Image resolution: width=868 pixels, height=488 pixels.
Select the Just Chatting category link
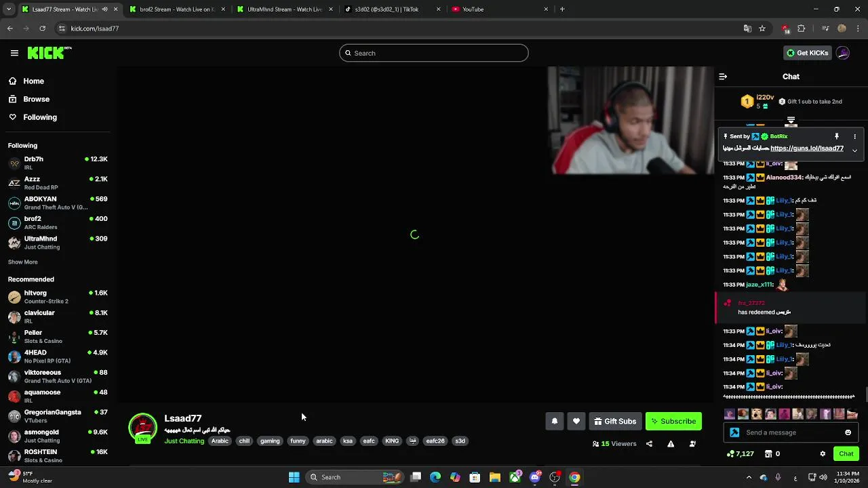pos(184,441)
